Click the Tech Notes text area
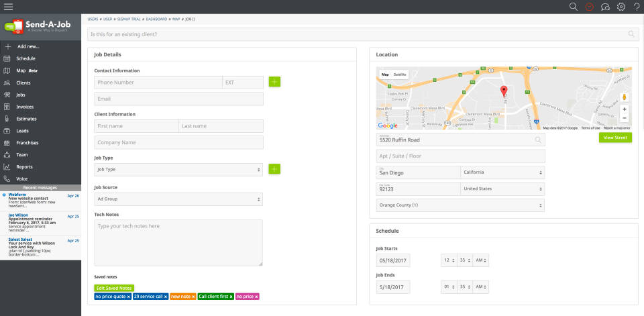This screenshot has height=316, width=644. (178, 243)
